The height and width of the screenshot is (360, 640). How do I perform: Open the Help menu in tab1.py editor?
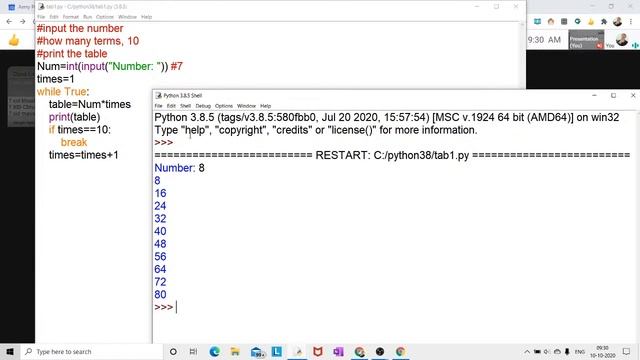pos(147,17)
